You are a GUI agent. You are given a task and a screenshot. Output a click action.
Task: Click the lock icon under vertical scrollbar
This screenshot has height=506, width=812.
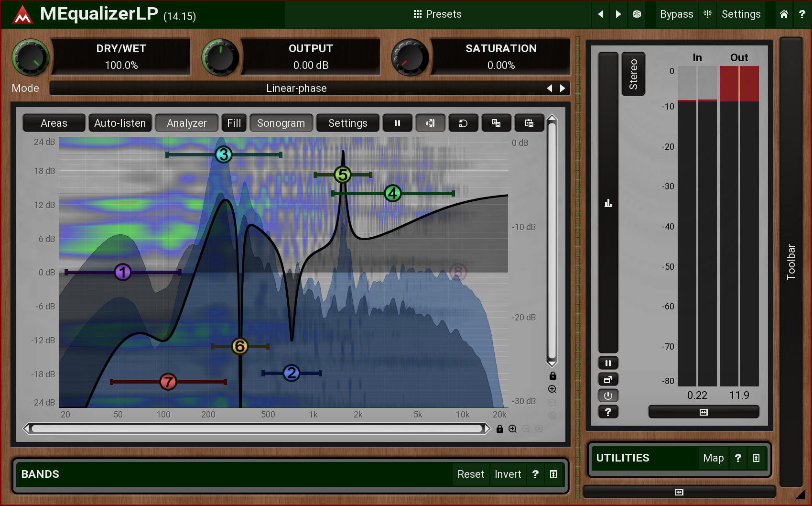(552, 376)
